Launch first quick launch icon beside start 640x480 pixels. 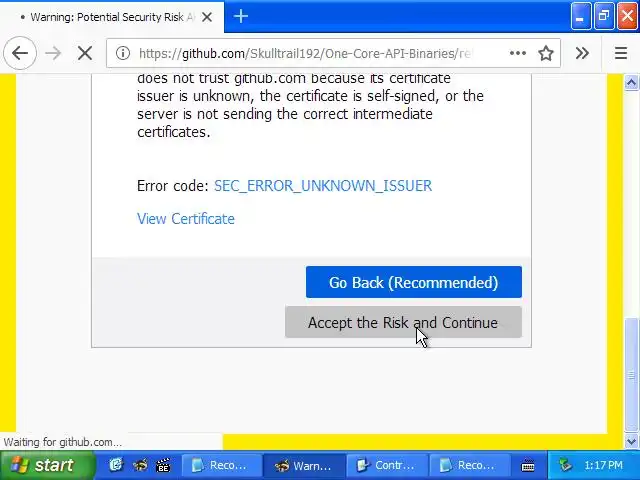[116, 465]
